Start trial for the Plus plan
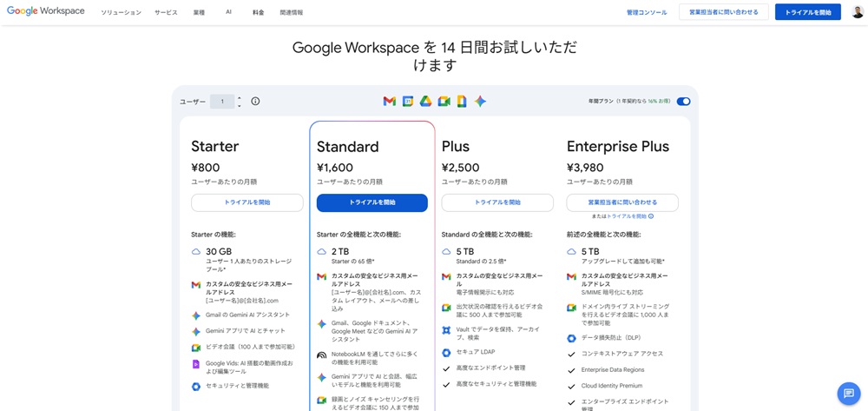Image resolution: width=868 pixels, height=411 pixels. (497, 202)
